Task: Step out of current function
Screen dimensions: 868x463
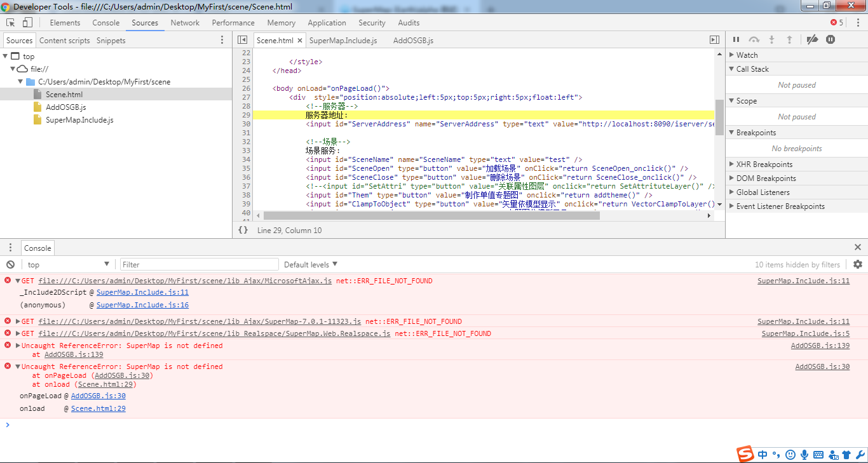Action: pos(790,39)
